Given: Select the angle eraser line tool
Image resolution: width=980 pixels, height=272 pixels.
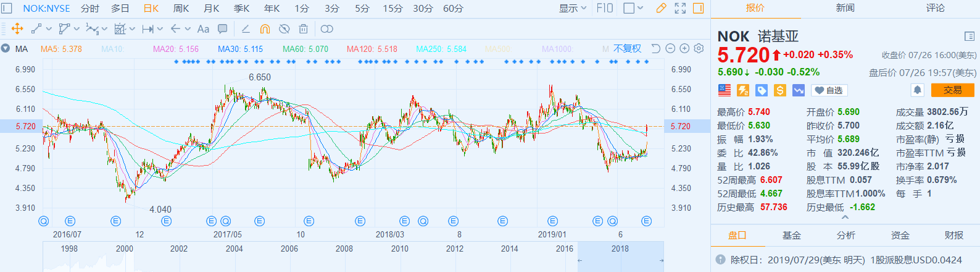Looking at the screenshot, I should pos(246,29).
